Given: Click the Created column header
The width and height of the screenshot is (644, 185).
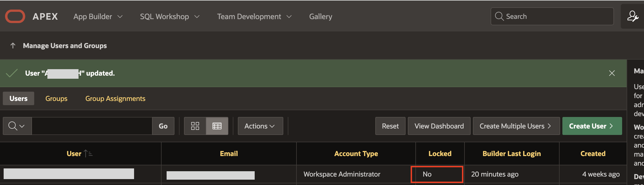Looking at the screenshot, I should tap(593, 154).
